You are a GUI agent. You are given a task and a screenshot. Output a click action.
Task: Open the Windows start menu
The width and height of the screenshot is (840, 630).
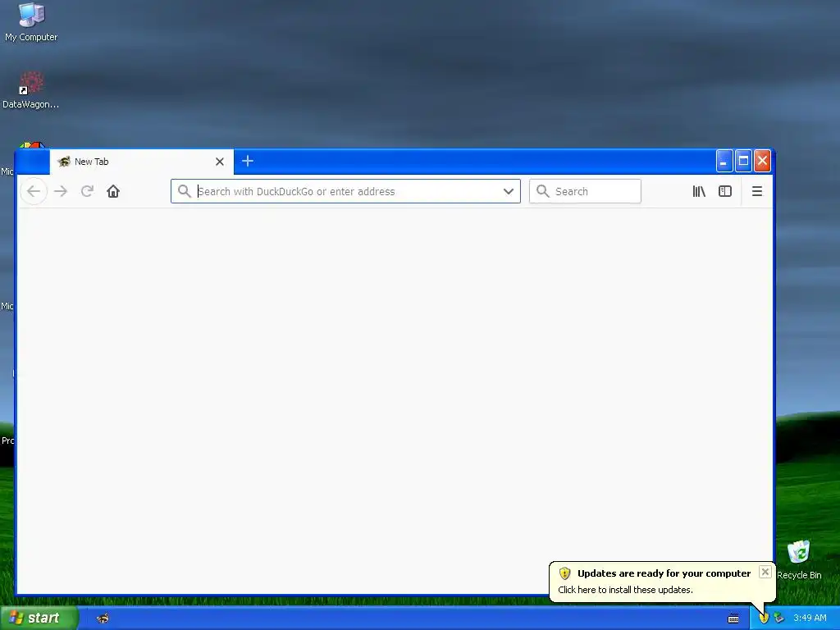tap(39, 619)
